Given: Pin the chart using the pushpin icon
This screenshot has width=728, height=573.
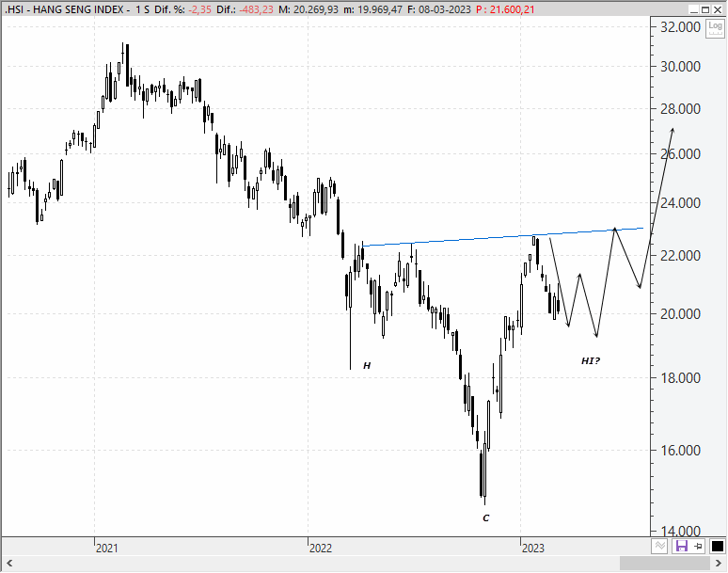Looking at the screenshot, I should (x=698, y=546).
